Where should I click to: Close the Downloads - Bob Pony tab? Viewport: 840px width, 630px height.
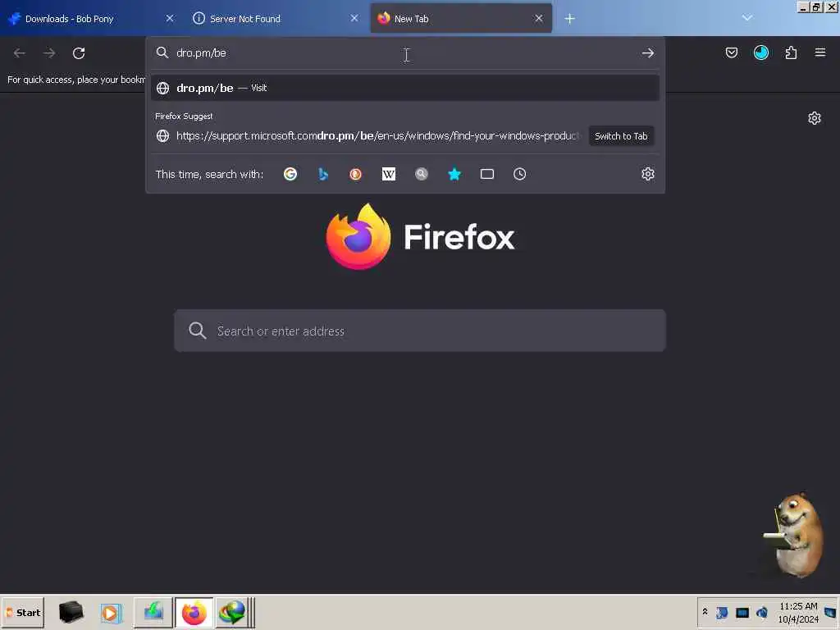click(170, 19)
